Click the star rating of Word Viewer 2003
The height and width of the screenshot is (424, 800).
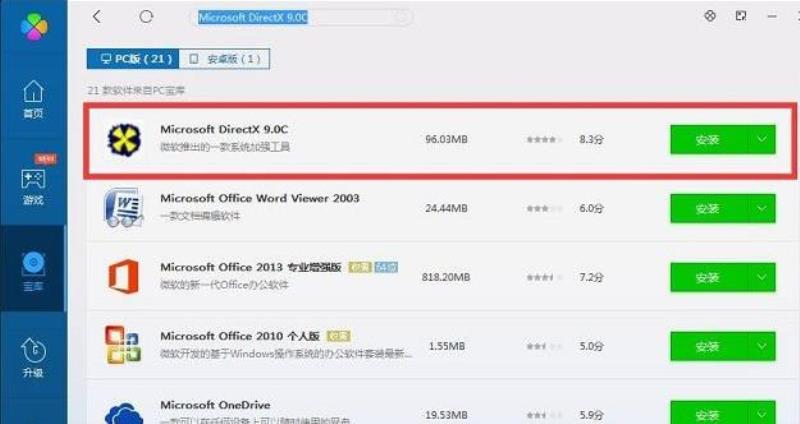click(x=544, y=208)
